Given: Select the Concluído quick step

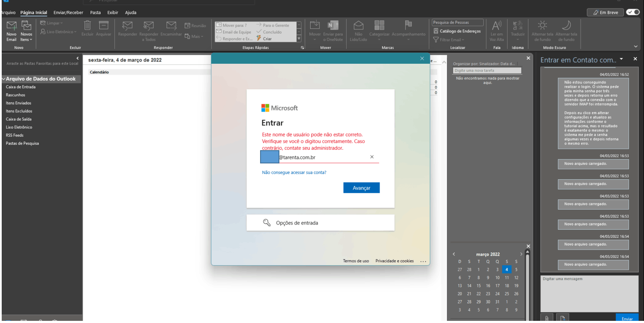Looking at the screenshot, I should point(269,32).
